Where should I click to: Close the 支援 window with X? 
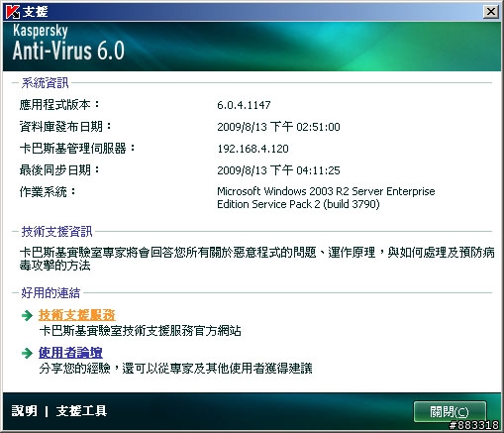click(491, 12)
